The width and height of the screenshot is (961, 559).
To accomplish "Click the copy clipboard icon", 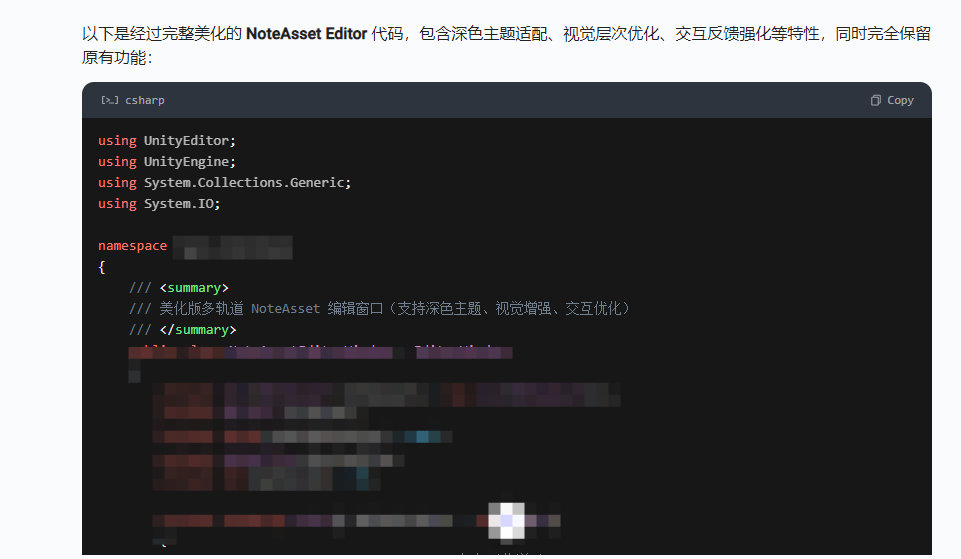I will (876, 101).
